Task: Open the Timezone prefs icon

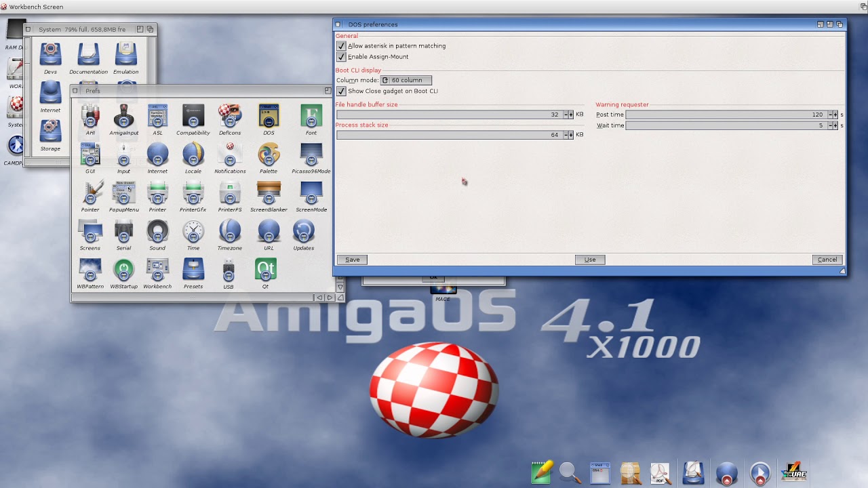Action: tap(230, 232)
